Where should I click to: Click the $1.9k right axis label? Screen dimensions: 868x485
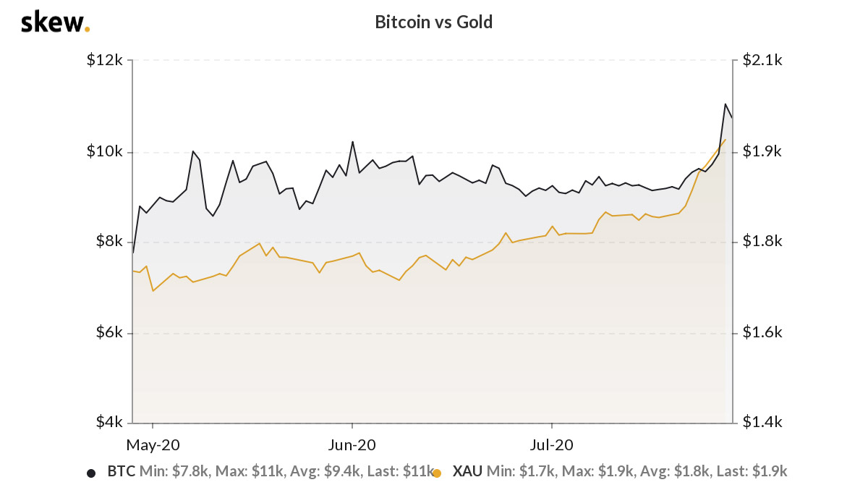point(762,152)
